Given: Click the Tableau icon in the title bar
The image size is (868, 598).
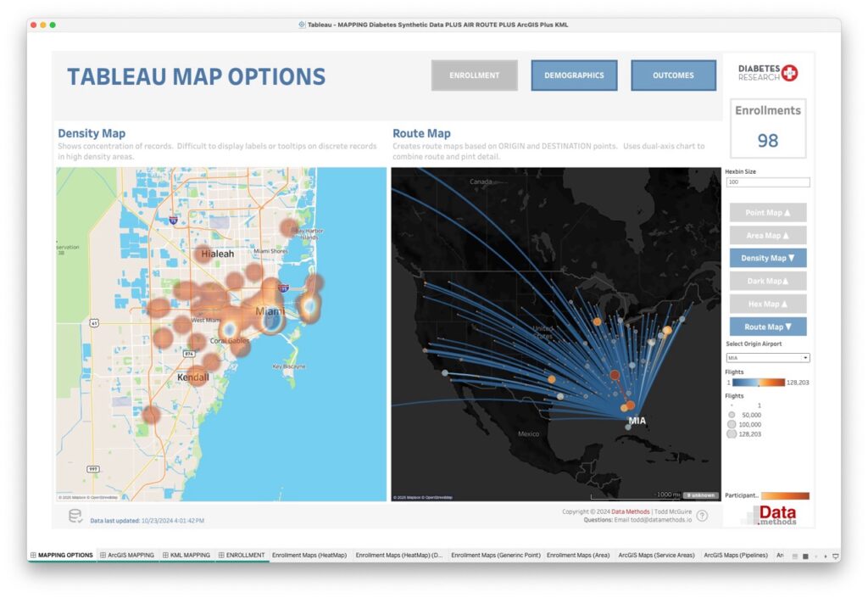Looking at the screenshot, I should (303, 25).
